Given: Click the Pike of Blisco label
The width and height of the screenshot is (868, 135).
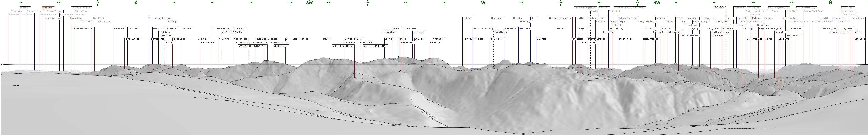Looking at the screenshot, I should coord(179,39).
